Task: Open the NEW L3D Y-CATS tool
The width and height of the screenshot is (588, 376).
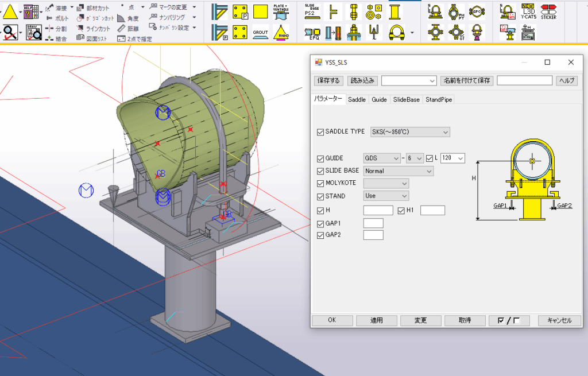Action: (x=528, y=11)
